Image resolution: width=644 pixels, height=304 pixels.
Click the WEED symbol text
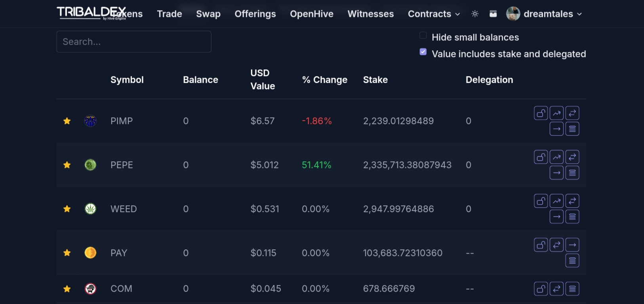[124, 209]
